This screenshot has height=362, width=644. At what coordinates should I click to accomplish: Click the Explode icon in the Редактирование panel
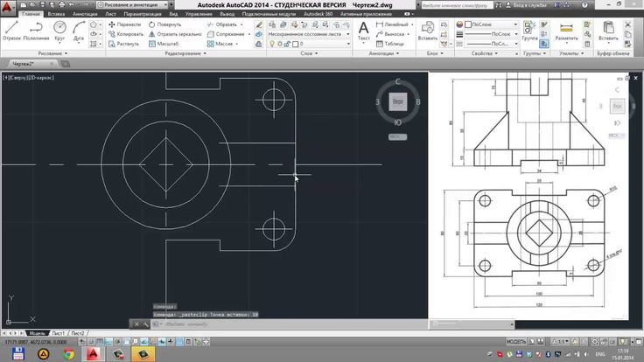258,34
